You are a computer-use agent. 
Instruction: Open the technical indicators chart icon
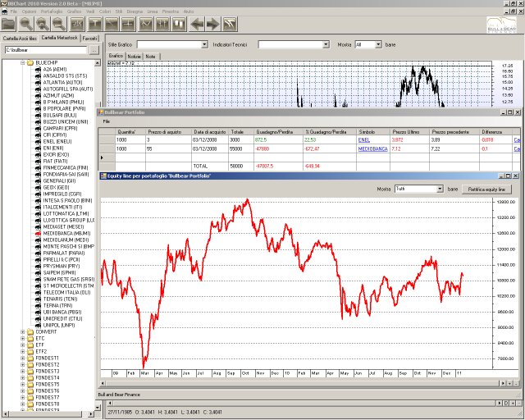point(78,24)
